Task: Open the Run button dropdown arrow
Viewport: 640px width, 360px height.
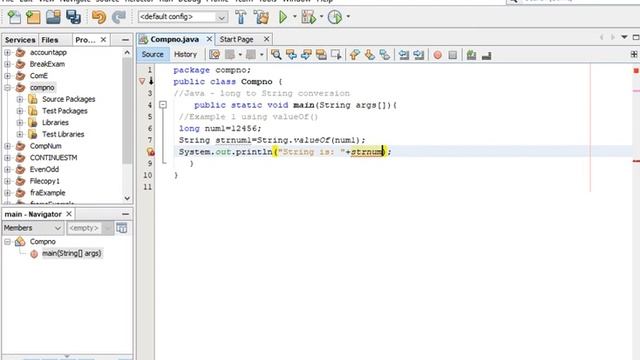Action: [x=294, y=17]
